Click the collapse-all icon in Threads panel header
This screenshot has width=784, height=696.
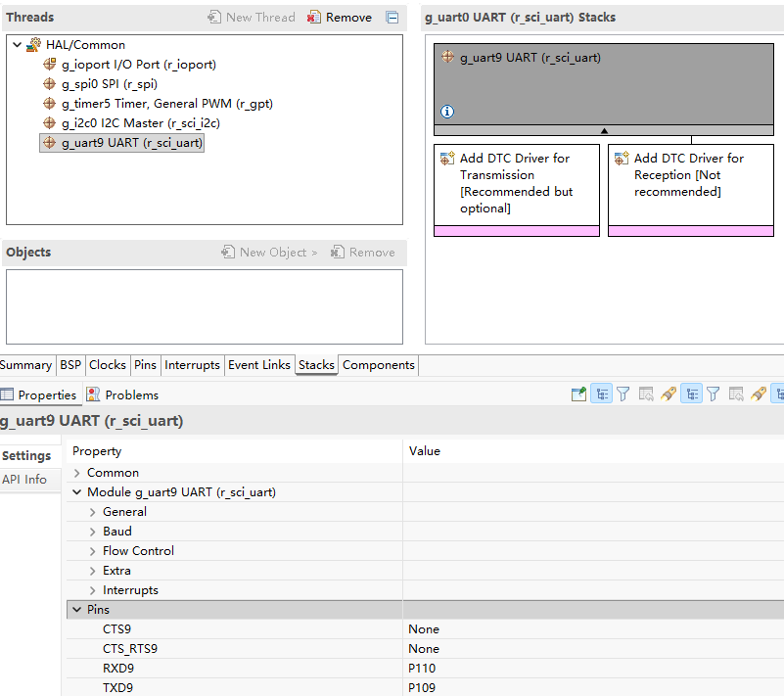(x=392, y=18)
